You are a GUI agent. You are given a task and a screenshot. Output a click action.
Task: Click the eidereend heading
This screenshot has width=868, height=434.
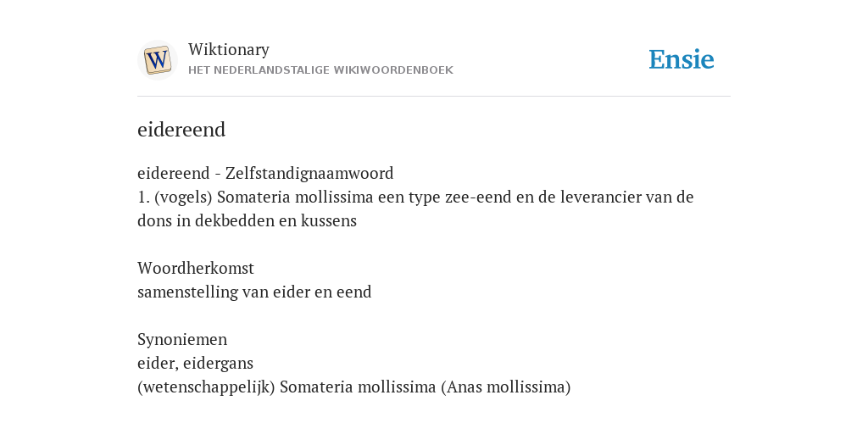(181, 130)
